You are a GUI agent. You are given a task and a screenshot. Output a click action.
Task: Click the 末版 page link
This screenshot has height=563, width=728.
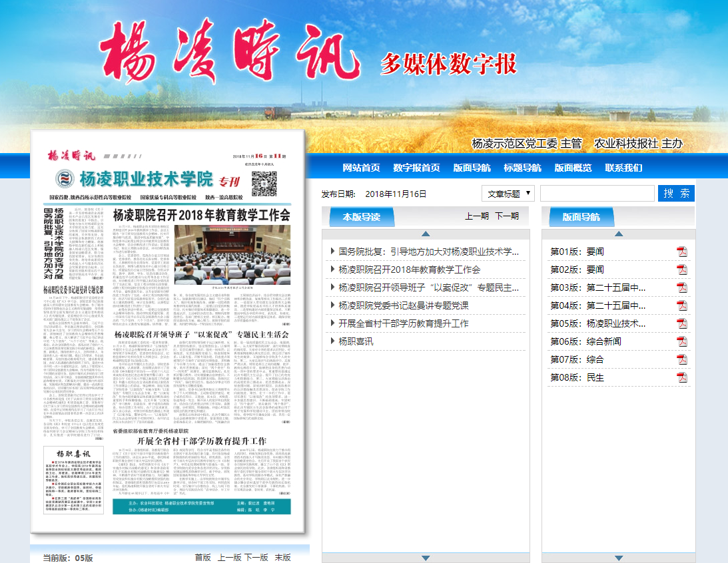283,557
